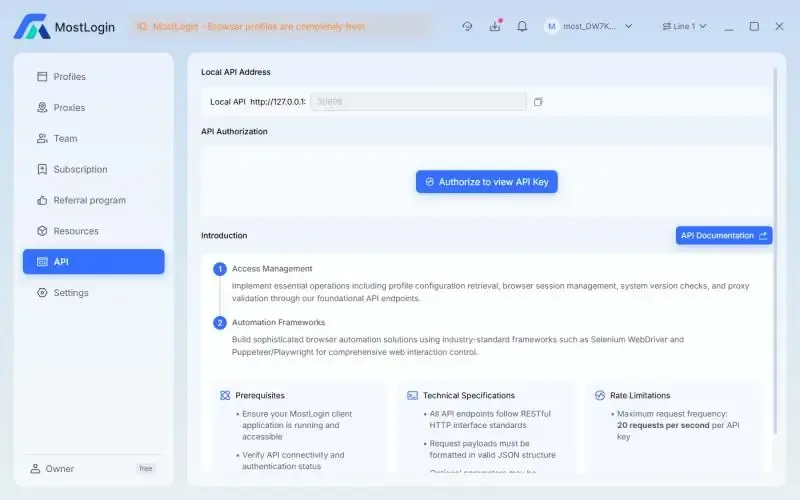The width and height of the screenshot is (800, 500).
Task: Click the Team people icon
Action: pos(42,138)
